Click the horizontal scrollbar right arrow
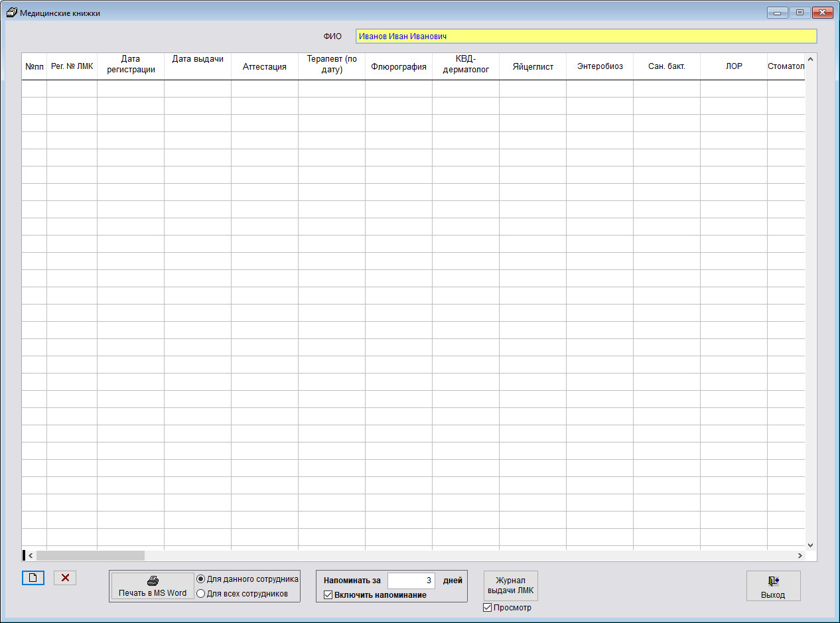 coord(800,555)
